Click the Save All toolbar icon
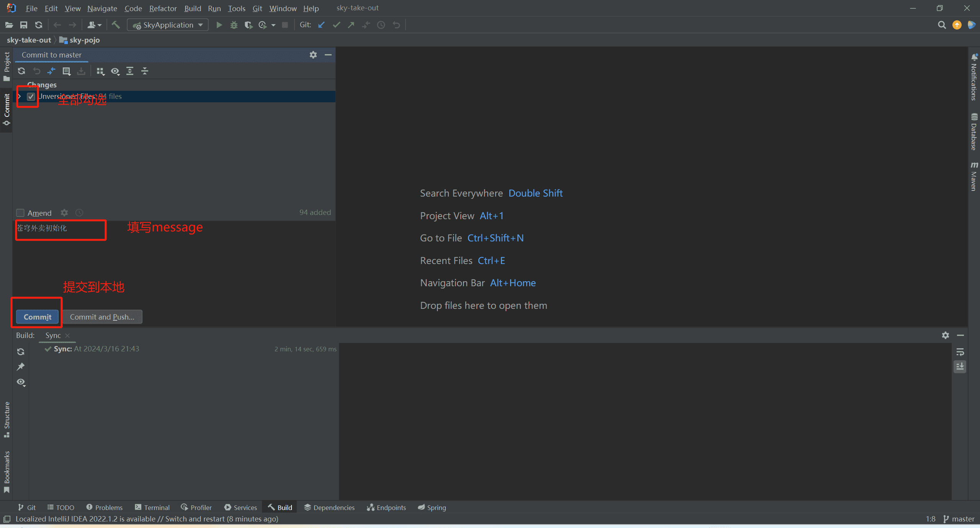The image size is (980, 528). [x=24, y=25]
